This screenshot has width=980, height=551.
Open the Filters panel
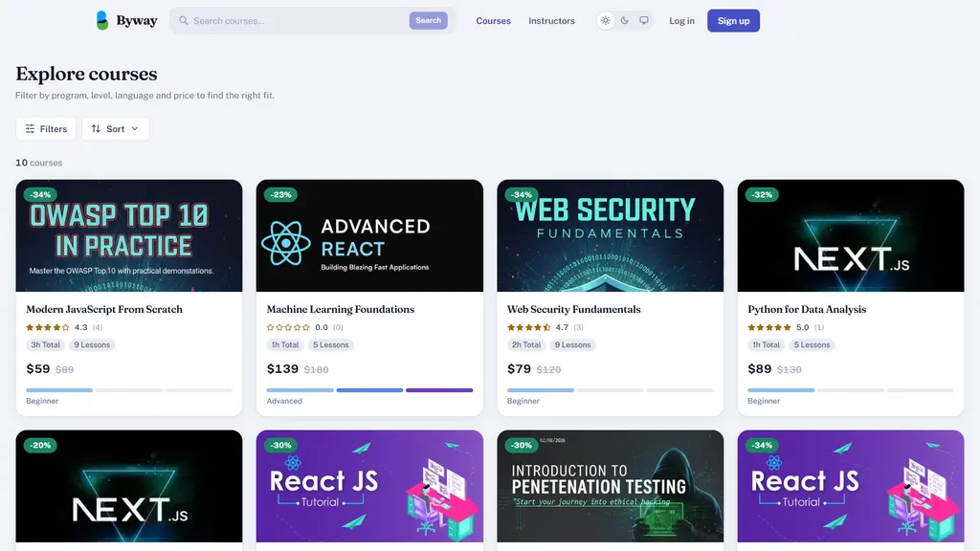[46, 129]
